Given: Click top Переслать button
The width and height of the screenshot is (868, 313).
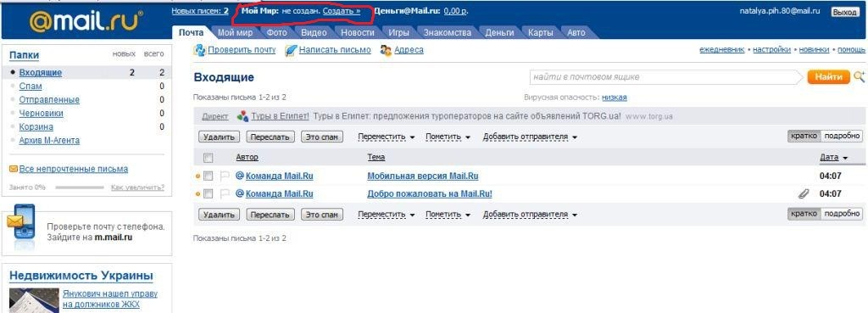Looking at the screenshot, I should tap(270, 137).
